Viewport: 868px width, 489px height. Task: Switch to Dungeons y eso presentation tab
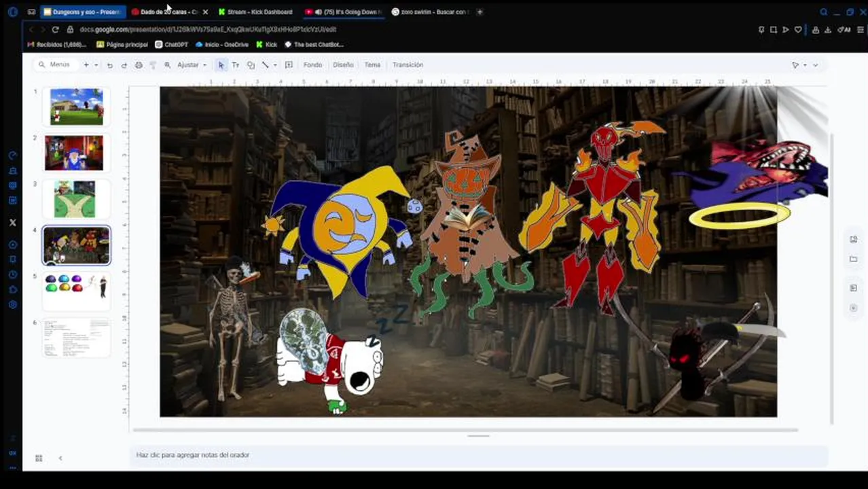83,12
